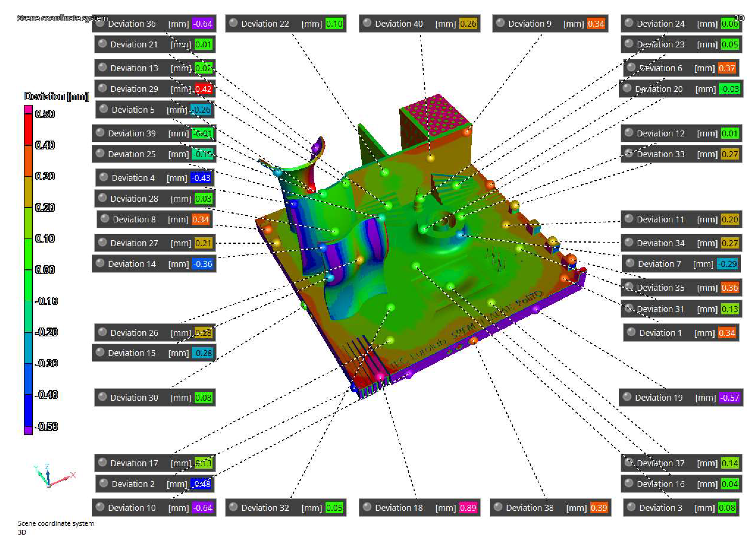
Task: Select the Deviation 36 annotation label
Action: pos(132,24)
